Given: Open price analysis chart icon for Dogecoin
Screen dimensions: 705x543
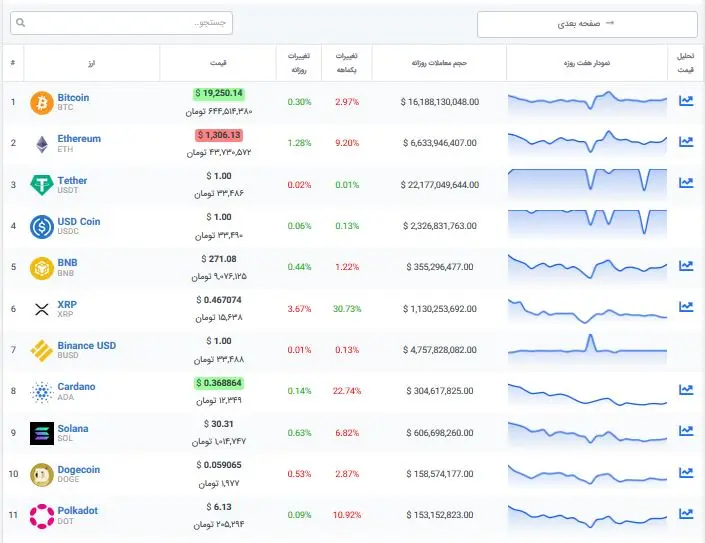Looking at the screenshot, I should (686, 472).
